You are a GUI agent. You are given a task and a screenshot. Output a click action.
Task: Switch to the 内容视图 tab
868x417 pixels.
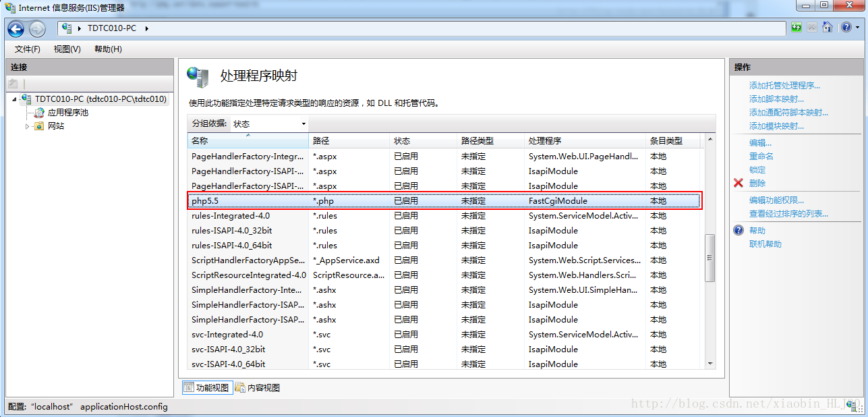[x=258, y=387]
